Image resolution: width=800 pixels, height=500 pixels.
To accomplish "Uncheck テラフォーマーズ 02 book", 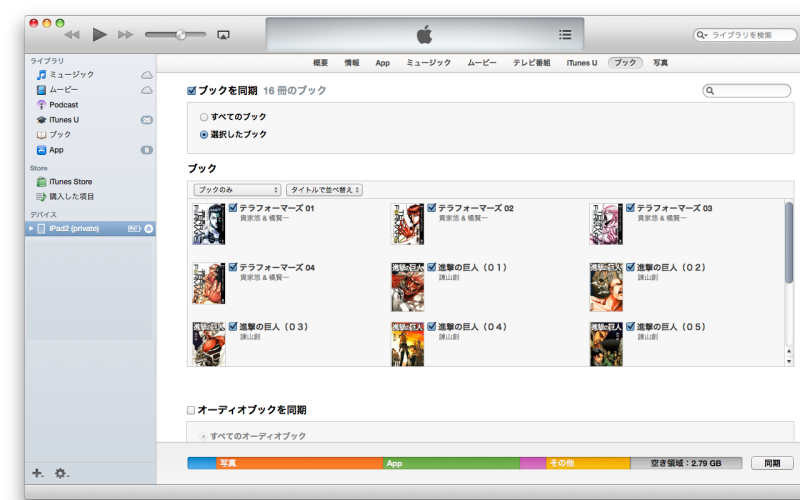I will coord(432,208).
